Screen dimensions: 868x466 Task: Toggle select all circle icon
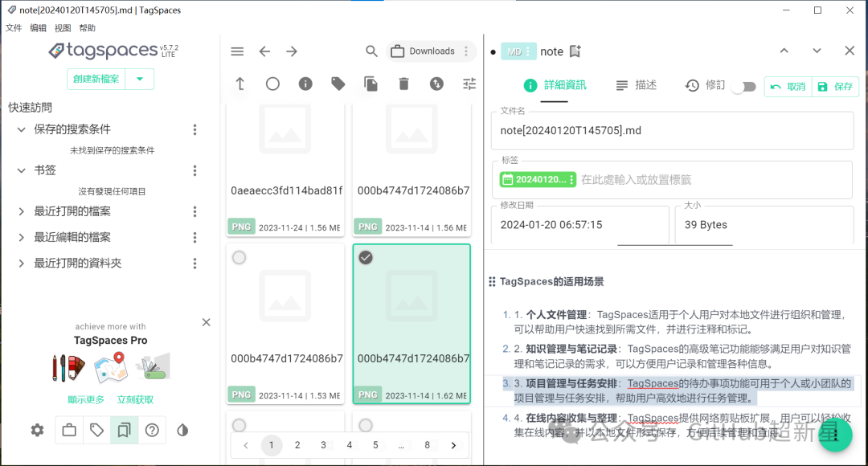[x=272, y=84]
